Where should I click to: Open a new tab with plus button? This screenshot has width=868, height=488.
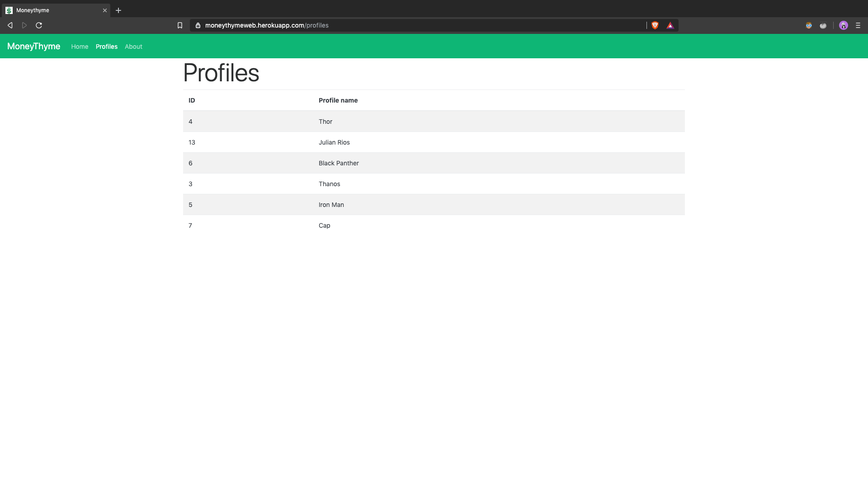(x=118, y=10)
